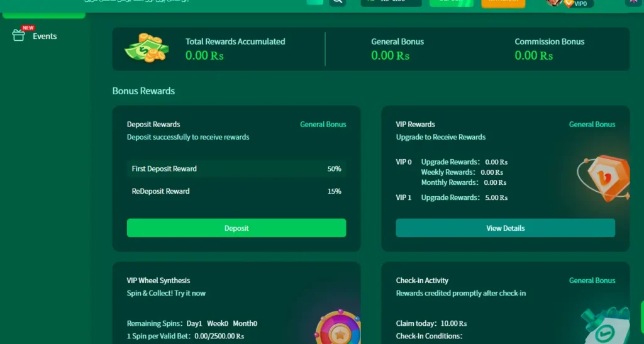This screenshot has width=644, height=344.
Task: Click the 0.00 Rs value under top General Bonus
Action: (x=390, y=55)
